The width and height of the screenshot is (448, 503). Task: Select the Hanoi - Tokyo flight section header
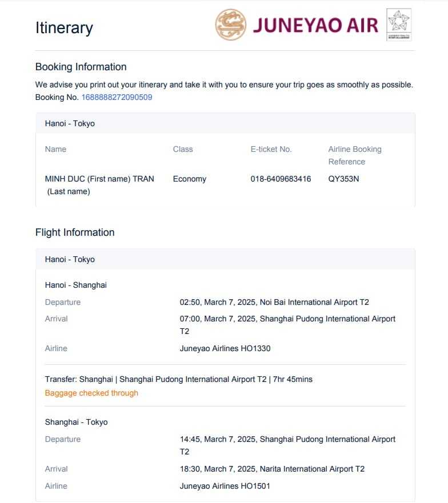coord(70,259)
